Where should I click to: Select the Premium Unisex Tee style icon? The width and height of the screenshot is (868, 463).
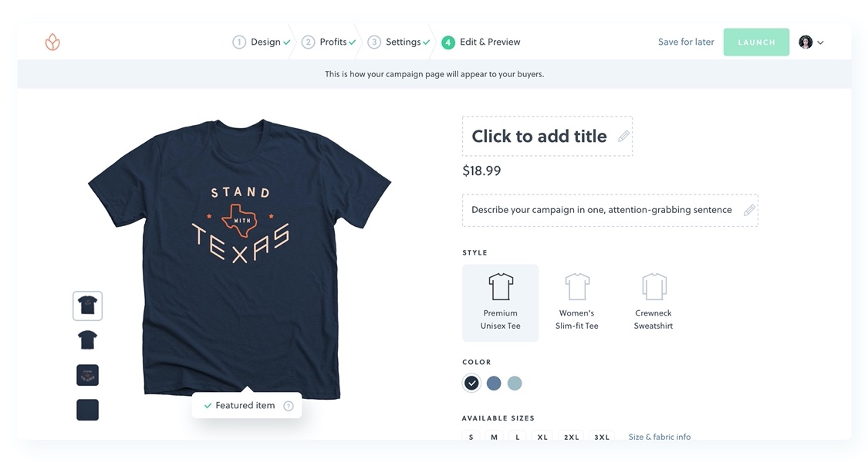click(501, 287)
